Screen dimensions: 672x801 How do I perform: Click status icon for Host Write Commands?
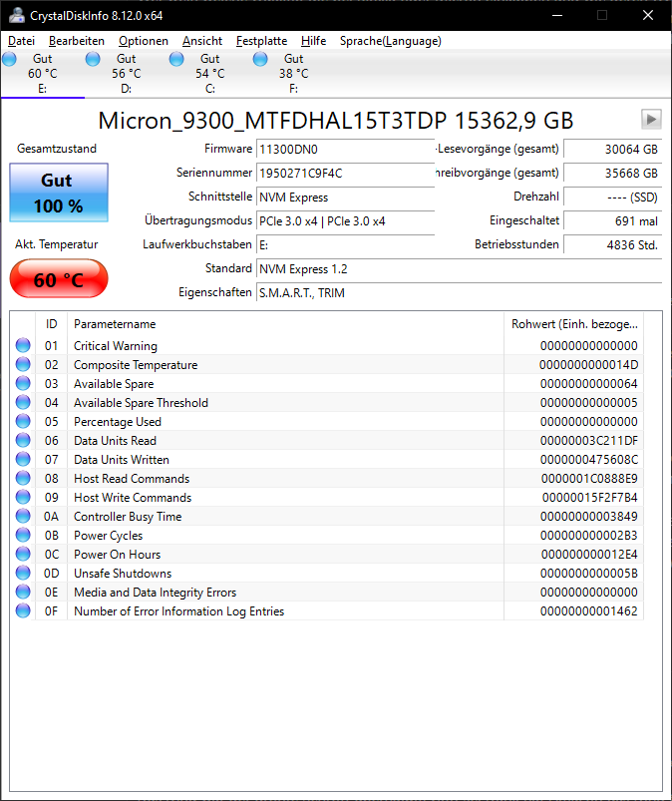(23, 497)
